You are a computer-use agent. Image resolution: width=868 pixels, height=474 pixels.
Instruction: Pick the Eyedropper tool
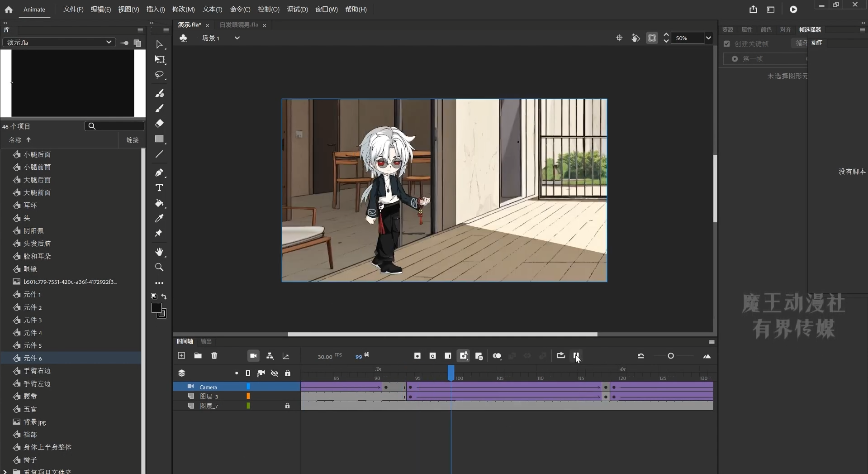(159, 218)
